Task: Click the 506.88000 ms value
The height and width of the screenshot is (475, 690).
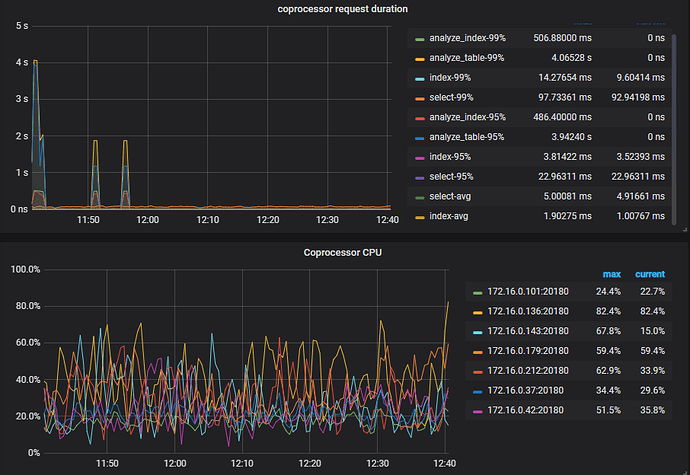Action: click(562, 38)
